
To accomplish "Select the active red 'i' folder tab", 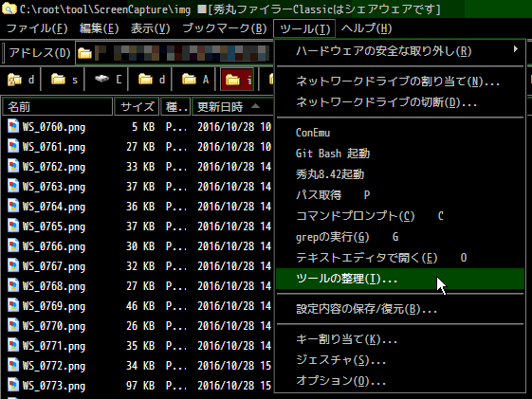I will click(x=237, y=80).
